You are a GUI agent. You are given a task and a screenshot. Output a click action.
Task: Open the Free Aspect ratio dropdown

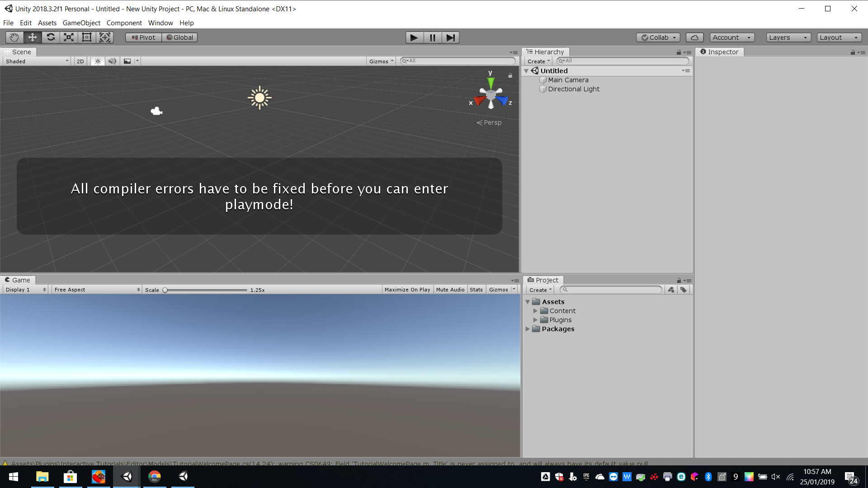(96, 289)
